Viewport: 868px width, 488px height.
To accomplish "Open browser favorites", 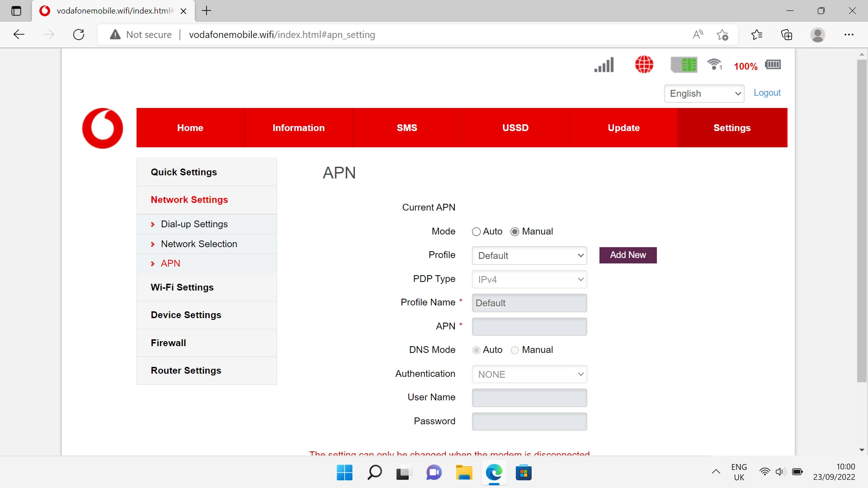I will [757, 34].
